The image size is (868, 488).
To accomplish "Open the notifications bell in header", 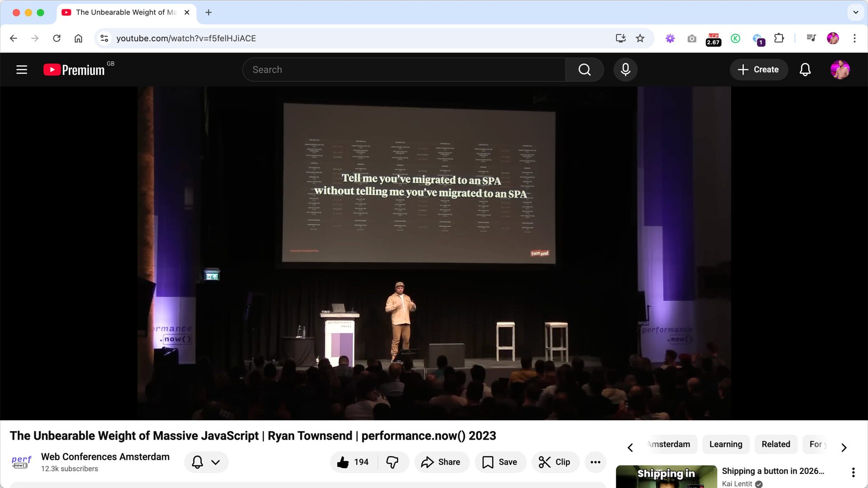I will pyautogui.click(x=805, y=70).
